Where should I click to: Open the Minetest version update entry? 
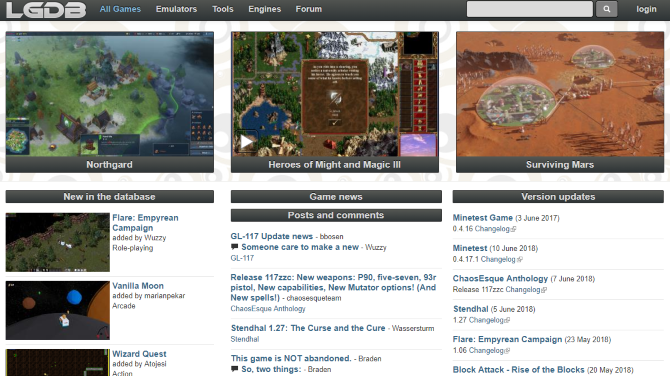[470, 248]
